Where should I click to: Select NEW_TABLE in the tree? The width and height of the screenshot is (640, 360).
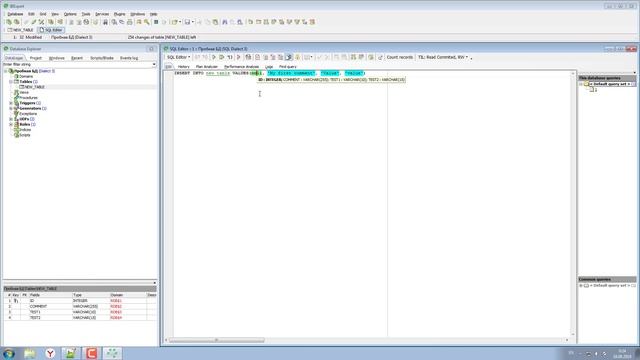35,87
